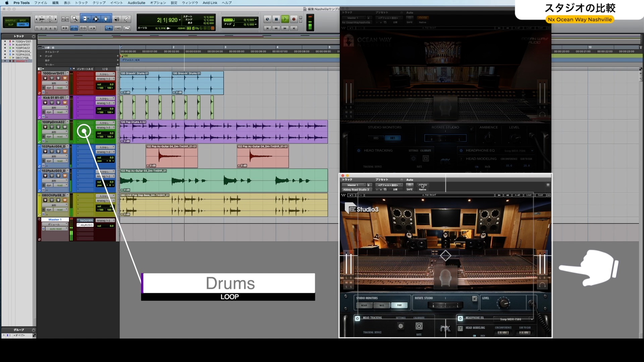The height and width of the screenshot is (362, 644).
Task: Open 100Grvn'Dr01 output Analog 1-2 selector
Action: [x=105, y=79]
